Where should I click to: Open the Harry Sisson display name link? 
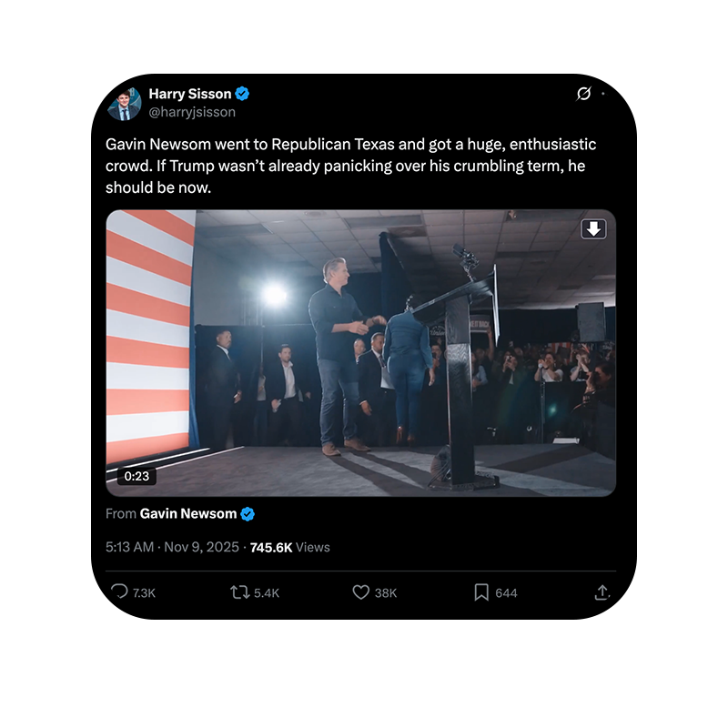tap(190, 94)
